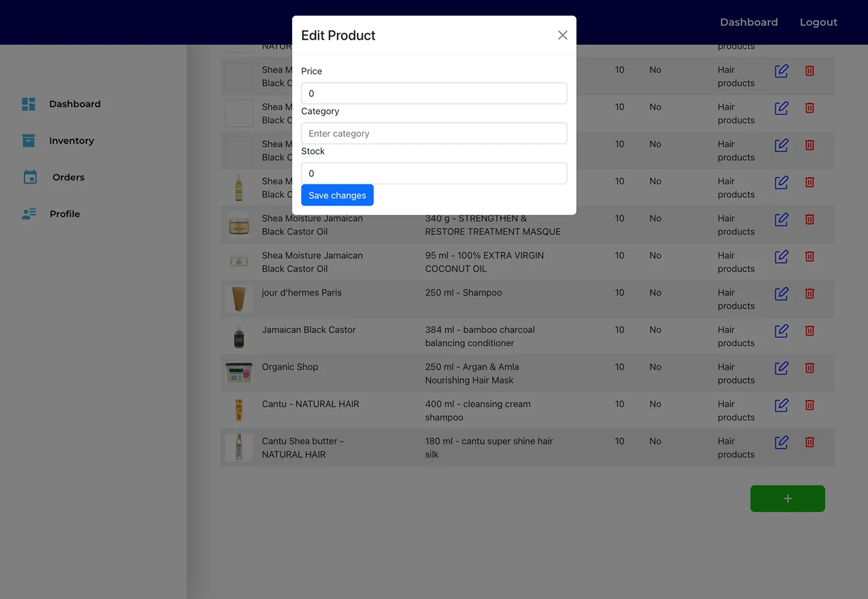Click the Organic Shop product thumbnail

239,373
